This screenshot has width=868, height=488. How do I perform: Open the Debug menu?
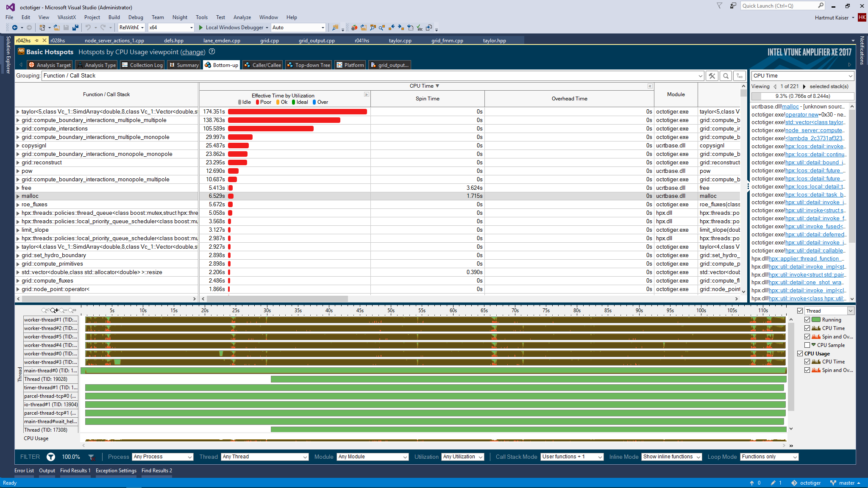point(136,17)
